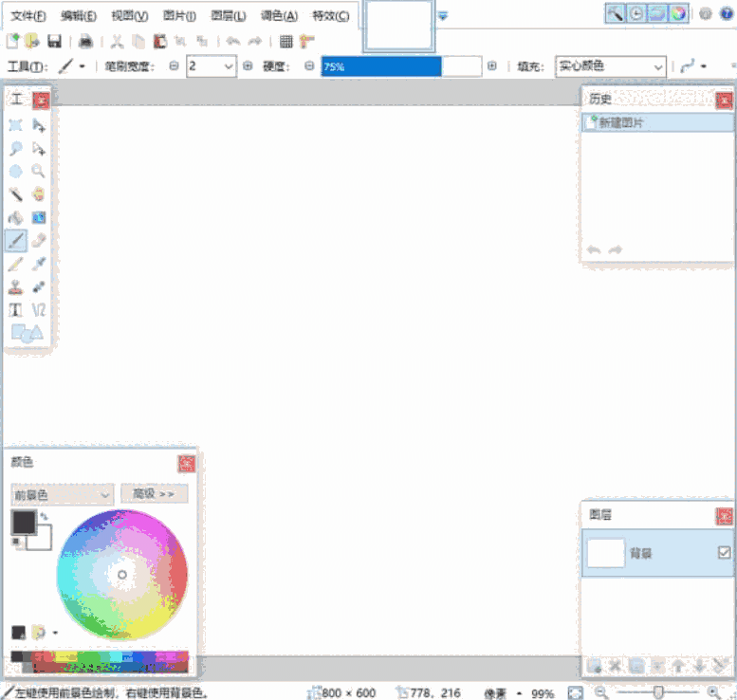Click the Cut scissors icon
This screenshot has height=700, width=737.
point(117,42)
